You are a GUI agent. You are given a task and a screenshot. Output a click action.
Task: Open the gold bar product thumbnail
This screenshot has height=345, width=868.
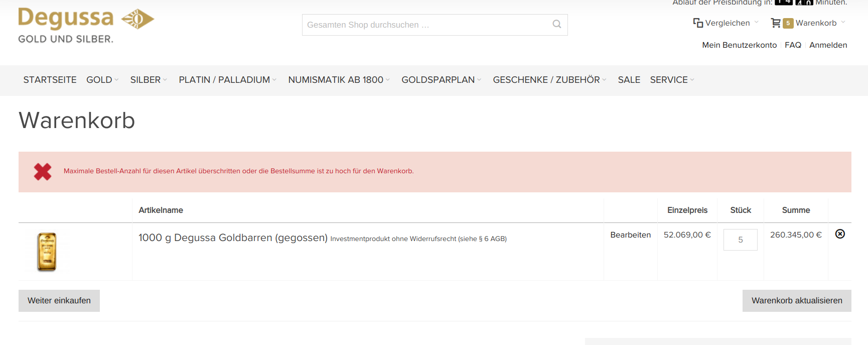[x=47, y=252]
